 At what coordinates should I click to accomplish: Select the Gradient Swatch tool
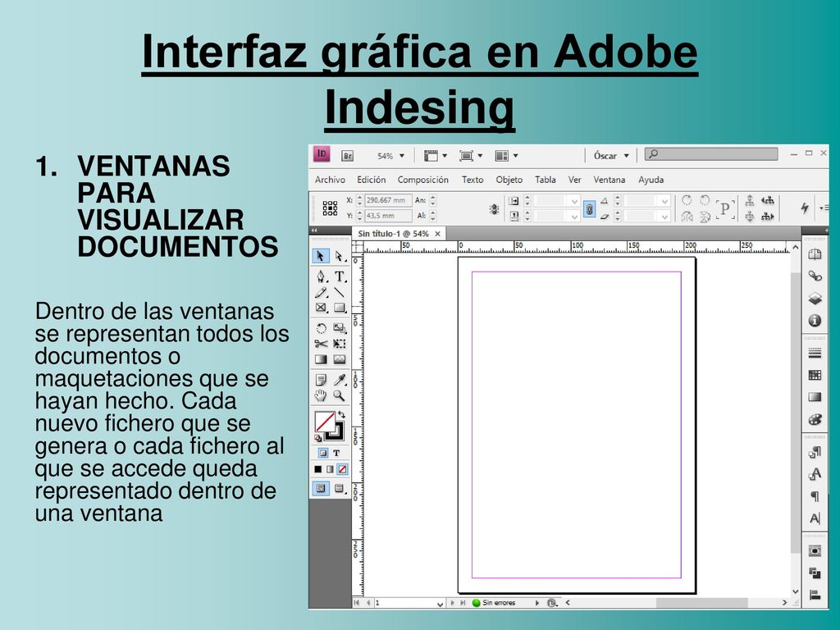pyautogui.click(x=321, y=359)
